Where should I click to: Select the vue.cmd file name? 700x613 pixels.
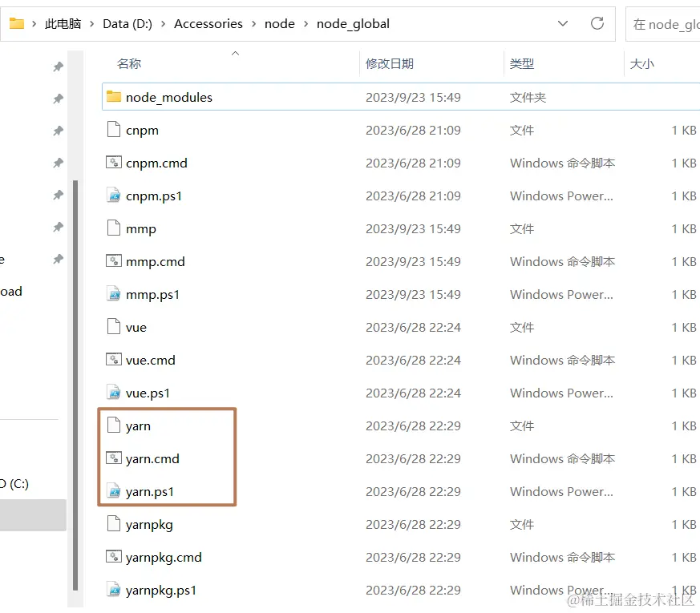coord(151,361)
